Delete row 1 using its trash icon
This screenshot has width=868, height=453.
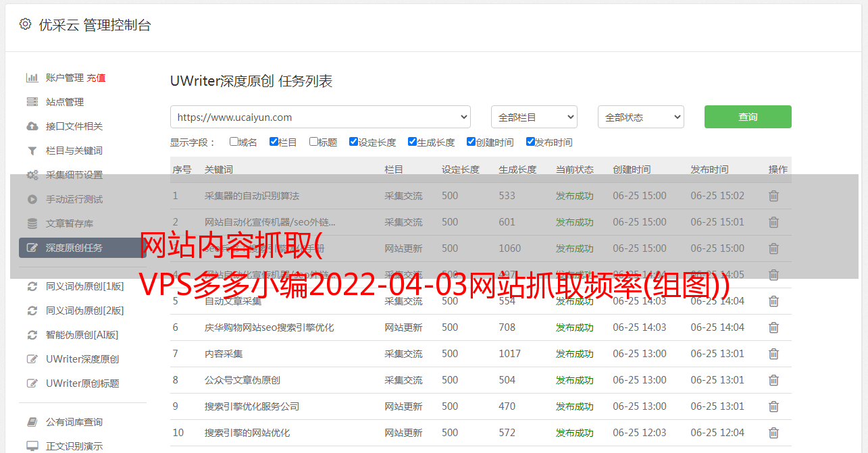(773, 196)
